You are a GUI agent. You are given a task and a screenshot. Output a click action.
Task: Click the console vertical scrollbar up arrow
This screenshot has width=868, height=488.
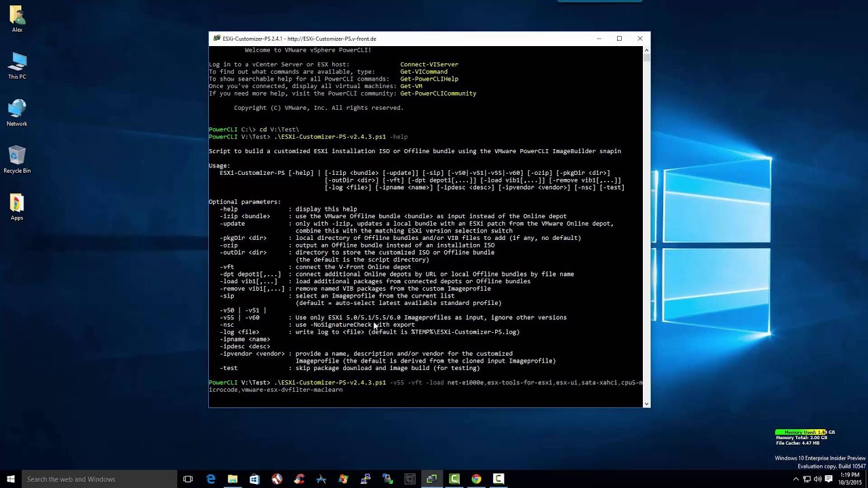coord(646,49)
